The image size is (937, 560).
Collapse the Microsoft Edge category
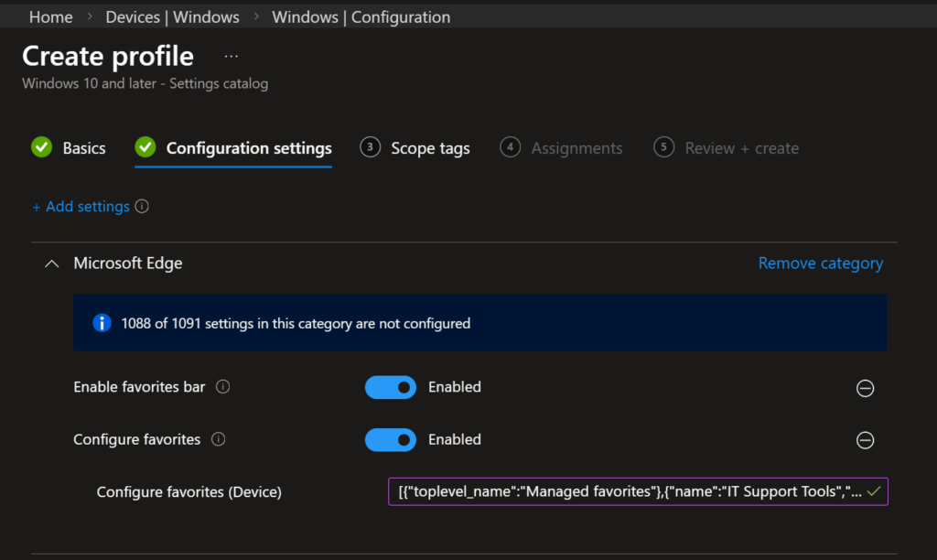[x=52, y=264]
